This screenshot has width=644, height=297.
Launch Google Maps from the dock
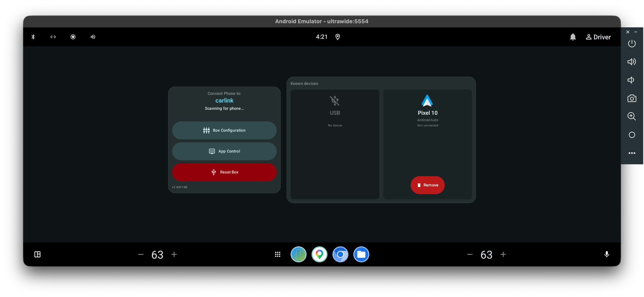319,255
